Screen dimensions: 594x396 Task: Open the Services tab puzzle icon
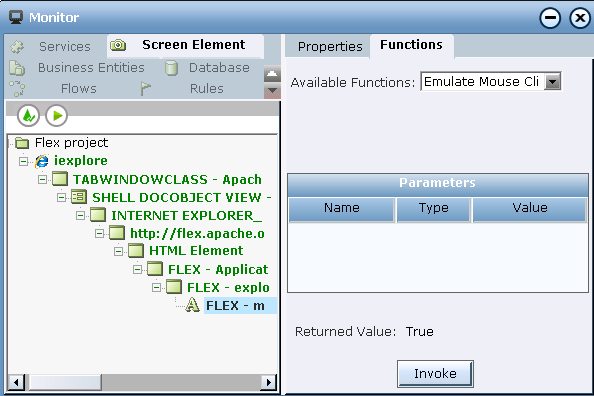point(17,47)
